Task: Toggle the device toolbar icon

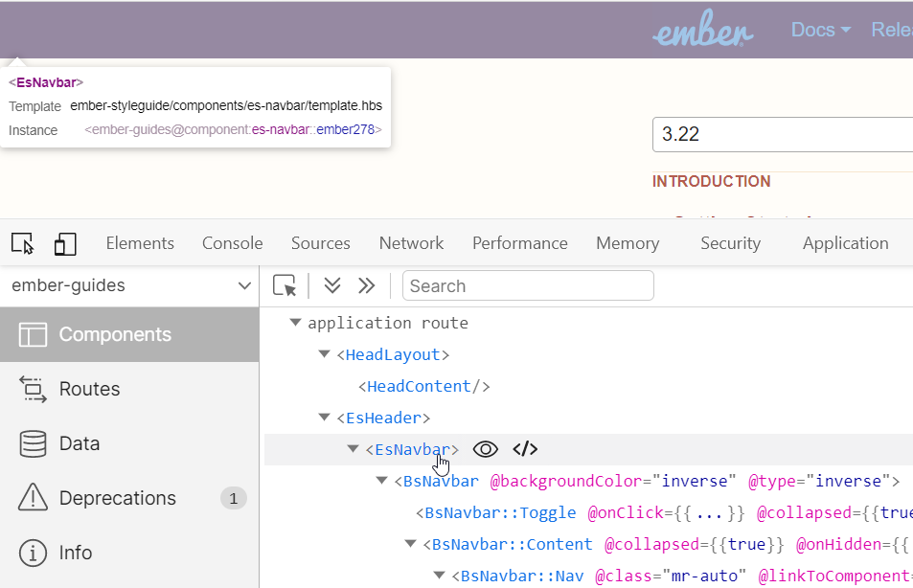Action: point(64,243)
